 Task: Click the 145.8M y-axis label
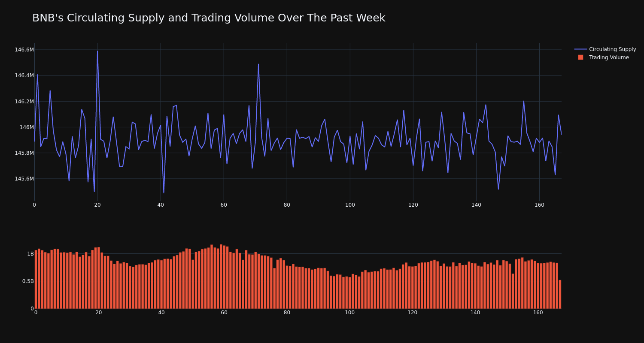pyautogui.click(x=24, y=153)
